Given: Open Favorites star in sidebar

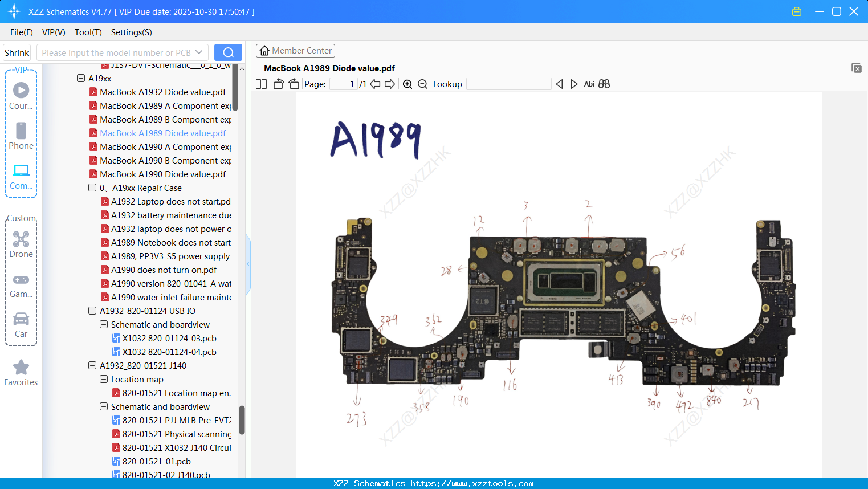Looking at the screenshot, I should 21,373.
